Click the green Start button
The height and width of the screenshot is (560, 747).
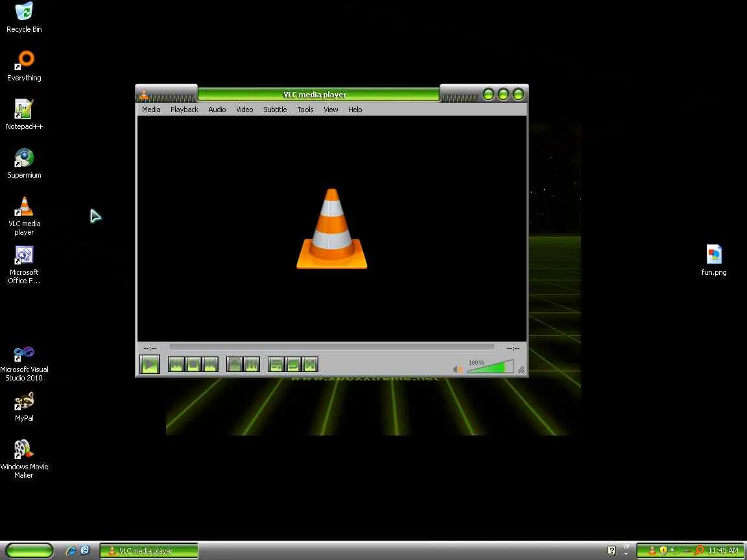coord(30,551)
